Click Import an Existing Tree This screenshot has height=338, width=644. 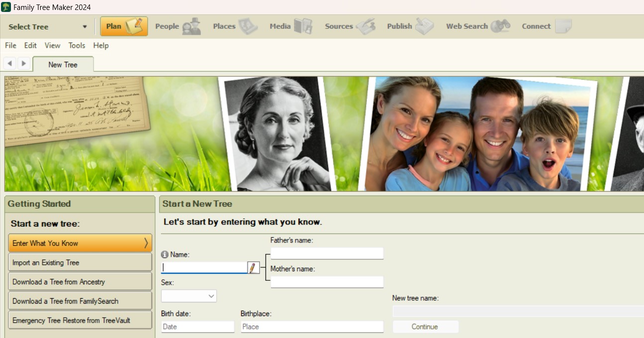click(80, 262)
